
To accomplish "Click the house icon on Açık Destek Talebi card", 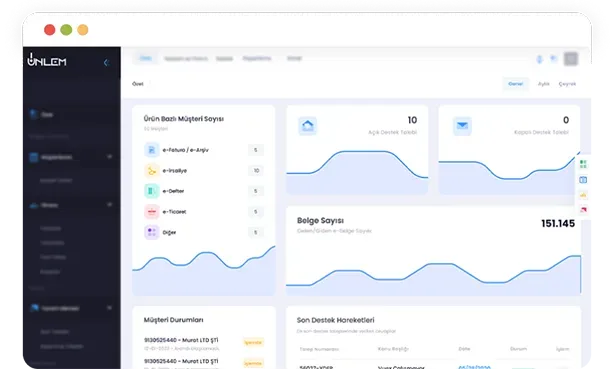I will coord(308,126).
